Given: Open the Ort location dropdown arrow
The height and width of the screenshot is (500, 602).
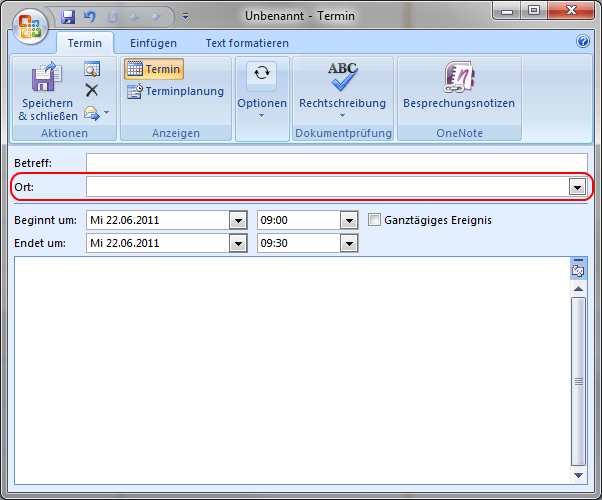Looking at the screenshot, I should (576, 187).
